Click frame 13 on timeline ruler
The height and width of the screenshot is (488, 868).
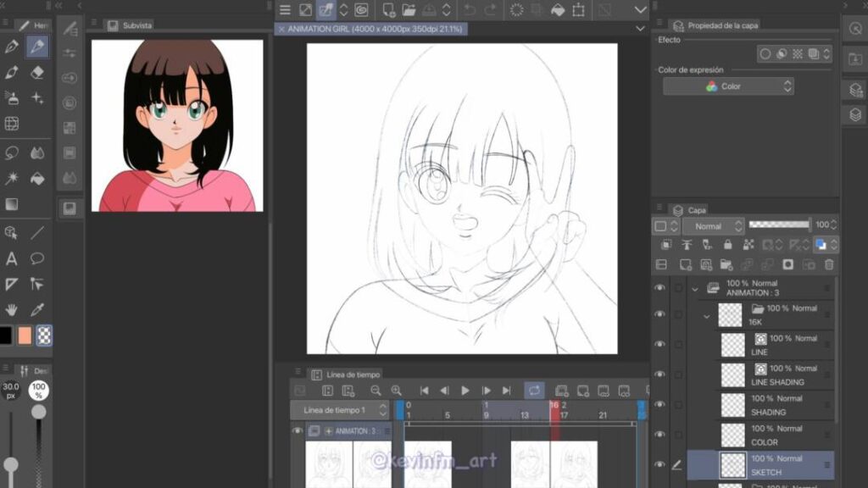tap(524, 415)
